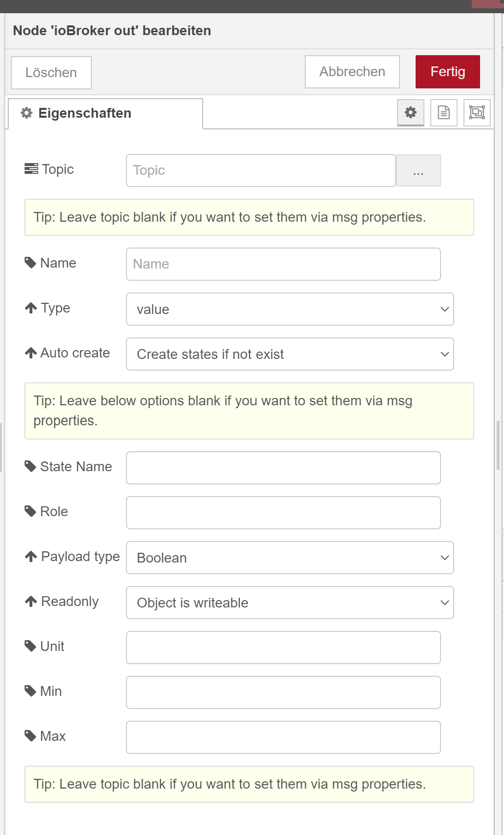The height and width of the screenshot is (835, 504).
Task: Click the arrow icon beside Readonly
Action: [31, 601]
